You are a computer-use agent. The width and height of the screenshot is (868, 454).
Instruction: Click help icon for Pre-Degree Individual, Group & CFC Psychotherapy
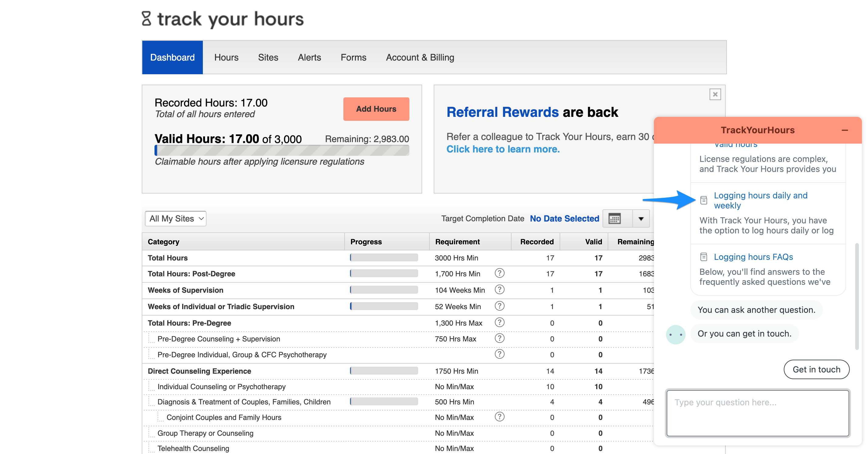pos(499,354)
